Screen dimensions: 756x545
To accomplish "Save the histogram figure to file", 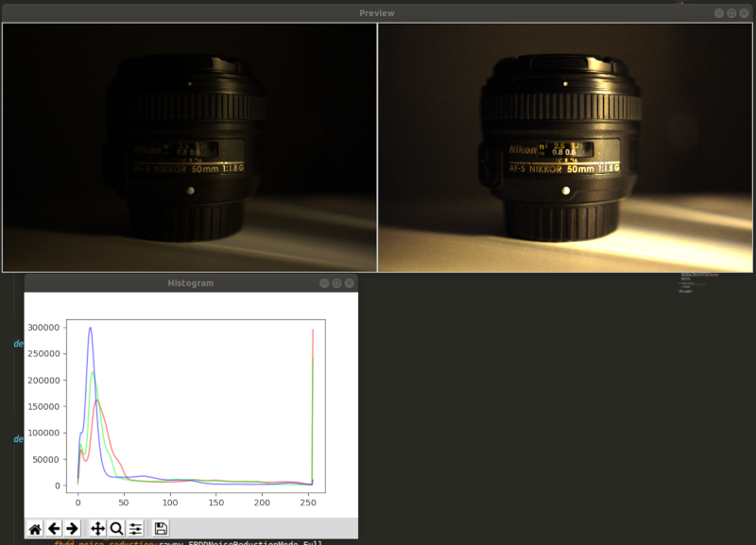I will click(161, 529).
